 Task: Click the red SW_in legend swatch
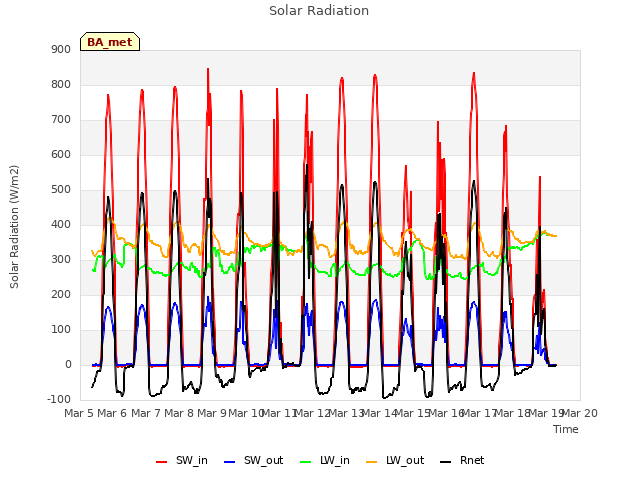(162, 462)
